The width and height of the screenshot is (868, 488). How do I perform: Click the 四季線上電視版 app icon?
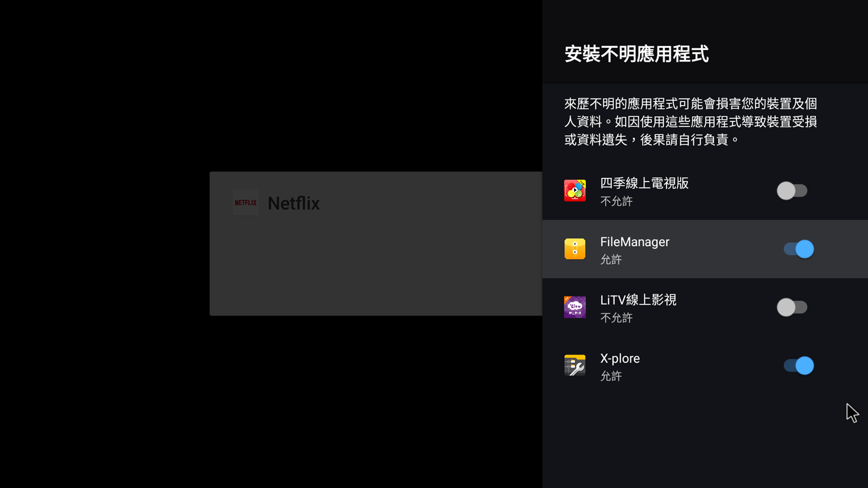point(575,190)
